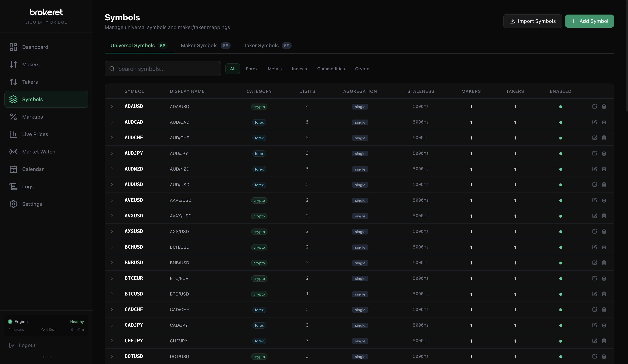Open Live Prices chart icon
This screenshot has height=364, width=628.
13,134
